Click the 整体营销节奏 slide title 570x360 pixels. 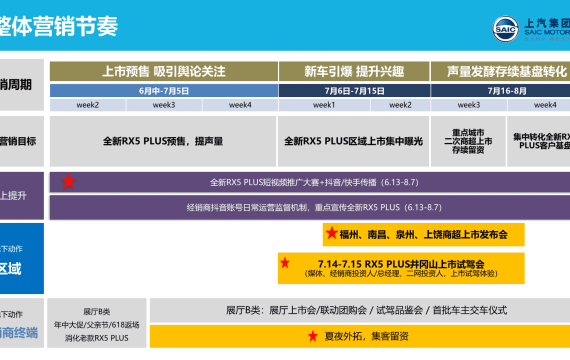click(x=58, y=26)
